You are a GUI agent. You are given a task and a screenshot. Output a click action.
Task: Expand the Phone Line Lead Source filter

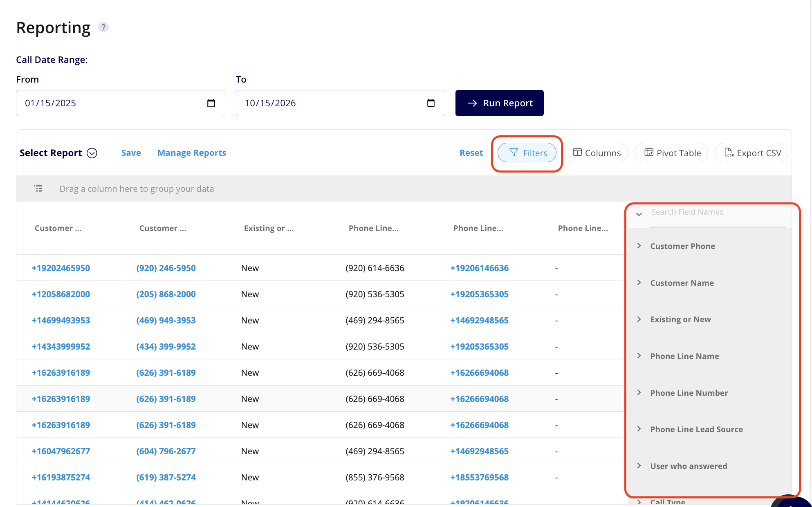tap(639, 429)
